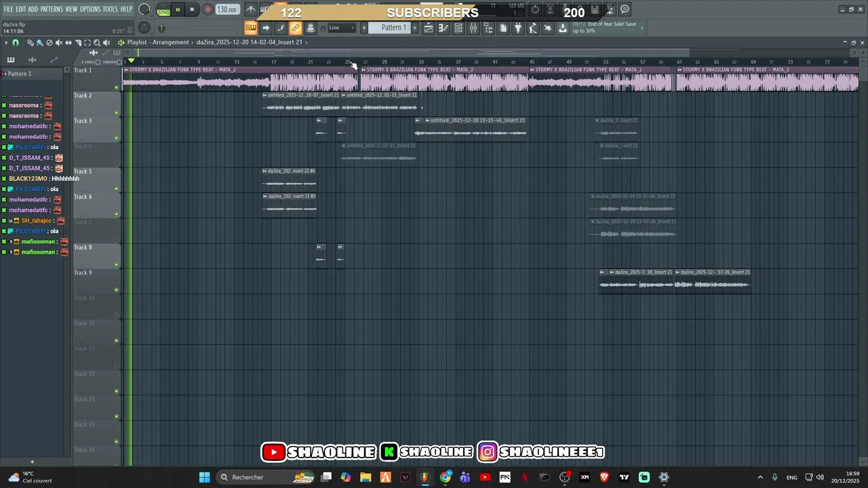Viewport: 868px width, 488px height.
Task: Expand the news panel arrow
Action: tap(642, 27)
